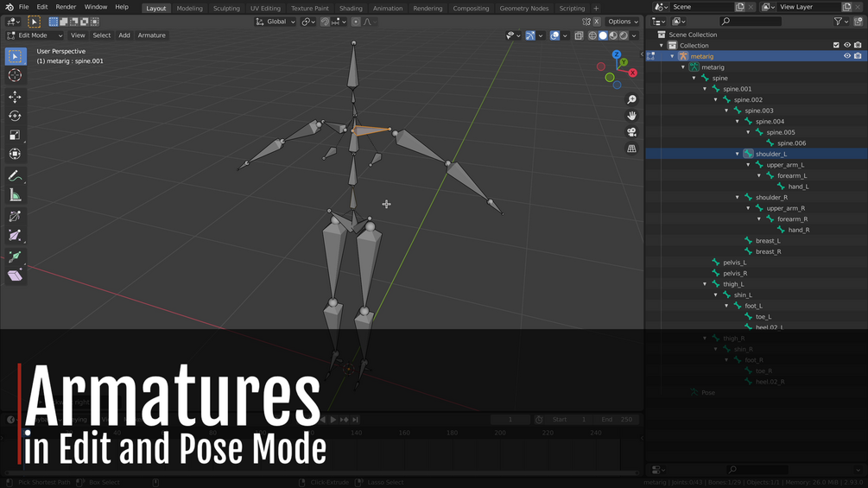
Task: Collapse the thigh_L bone hierarchy
Action: click(x=705, y=284)
